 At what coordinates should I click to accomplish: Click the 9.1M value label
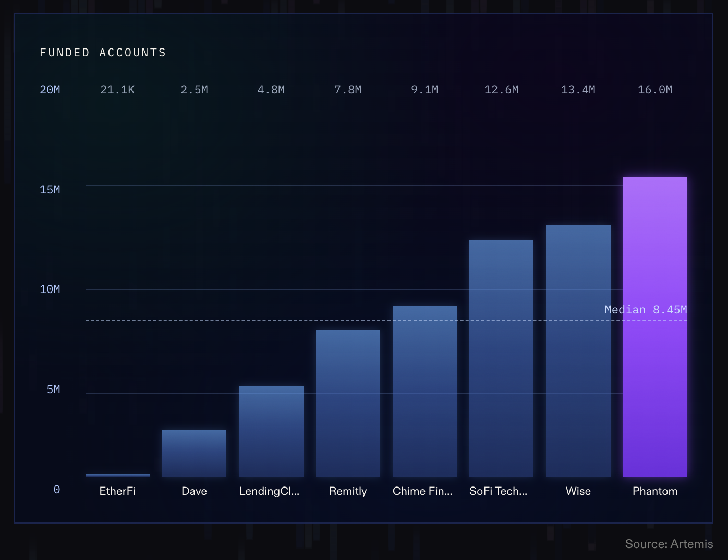[424, 90]
